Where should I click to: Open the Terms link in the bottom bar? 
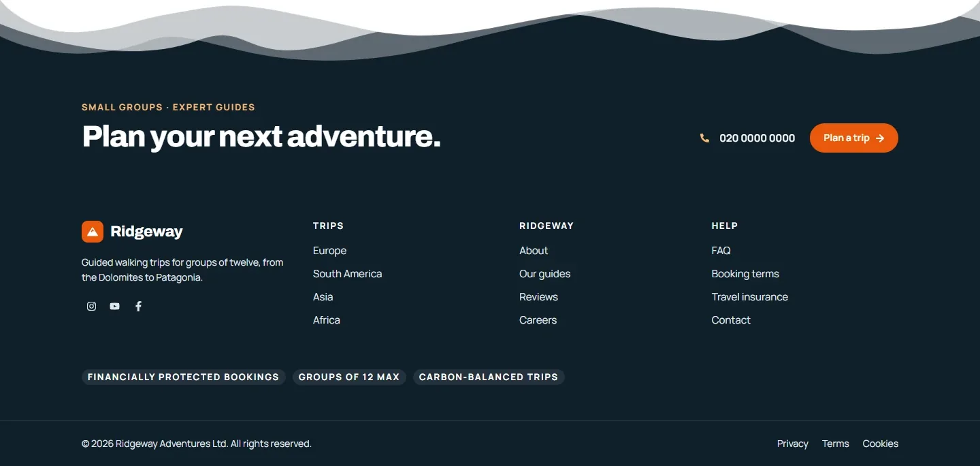pos(835,444)
